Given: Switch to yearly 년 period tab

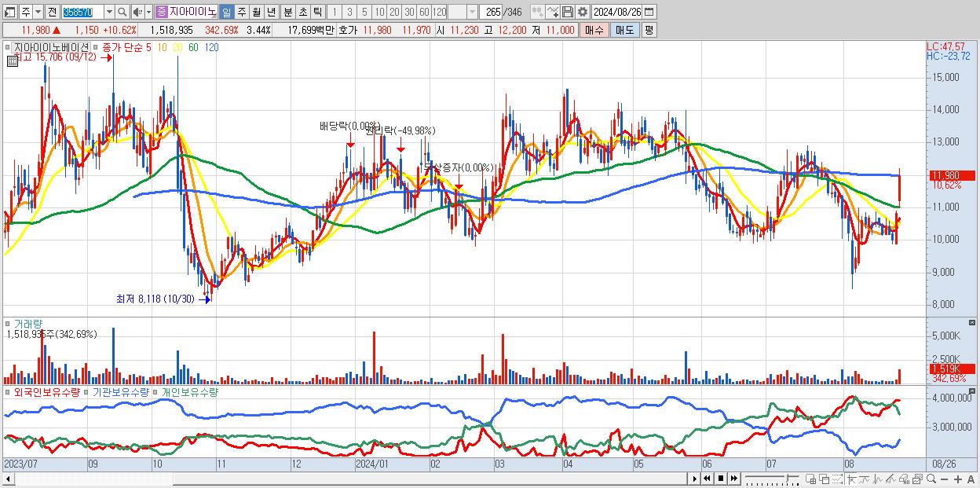Looking at the screenshot, I should [271, 12].
